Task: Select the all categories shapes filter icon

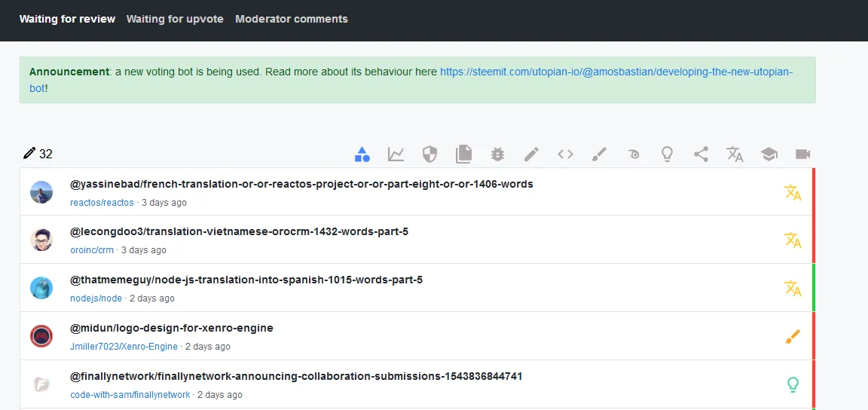Action: tap(362, 155)
